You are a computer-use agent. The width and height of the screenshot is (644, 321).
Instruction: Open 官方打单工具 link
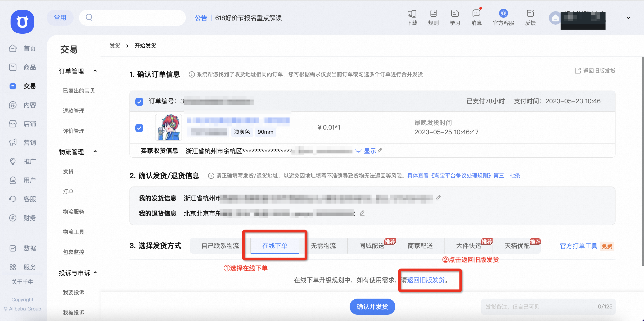[578, 246]
